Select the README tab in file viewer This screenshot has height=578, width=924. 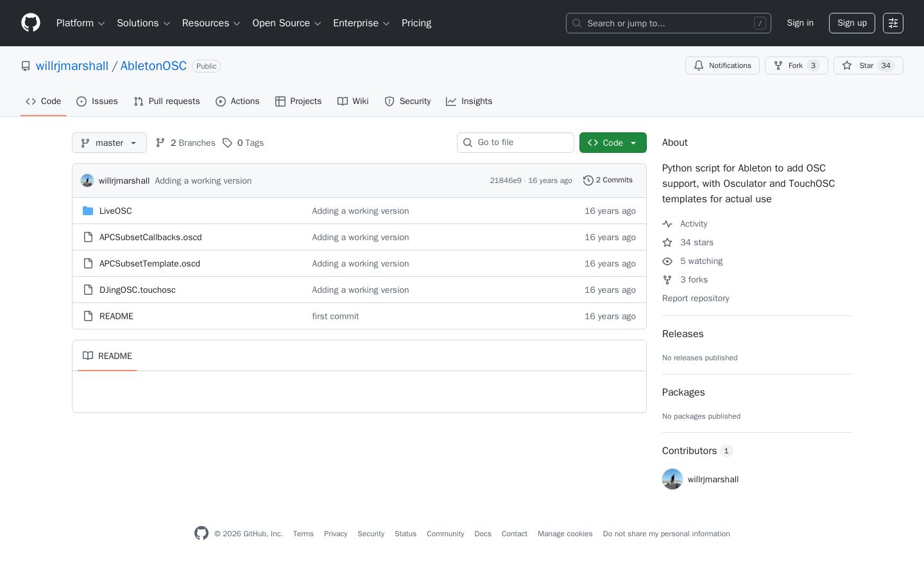(x=107, y=356)
